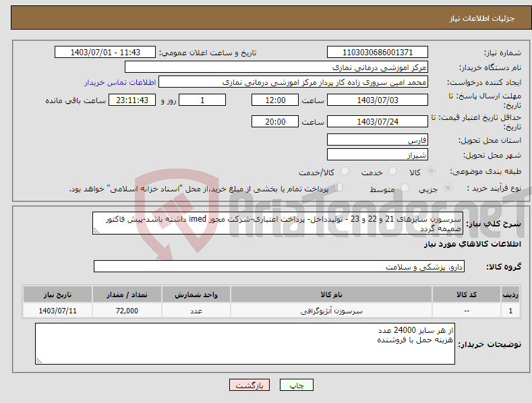Click the resize handle of the buyer notes textarea

(39, 361)
